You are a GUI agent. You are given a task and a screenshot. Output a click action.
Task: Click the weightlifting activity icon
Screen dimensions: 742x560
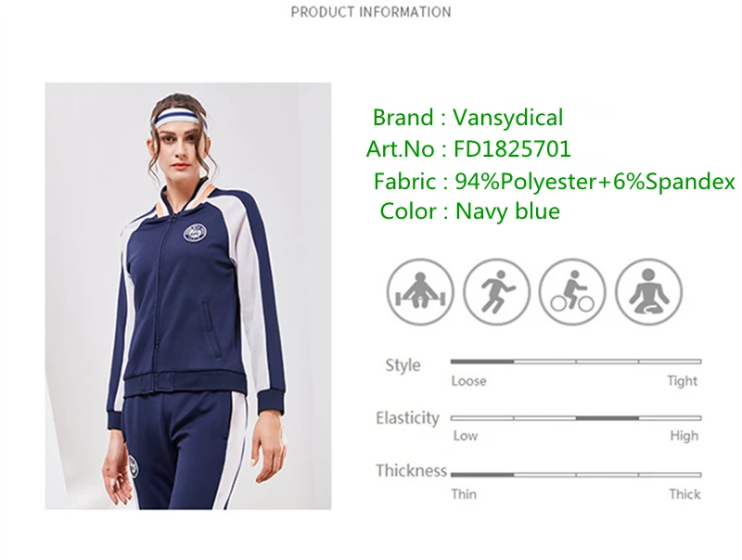pyautogui.click(x=420, y=292)
